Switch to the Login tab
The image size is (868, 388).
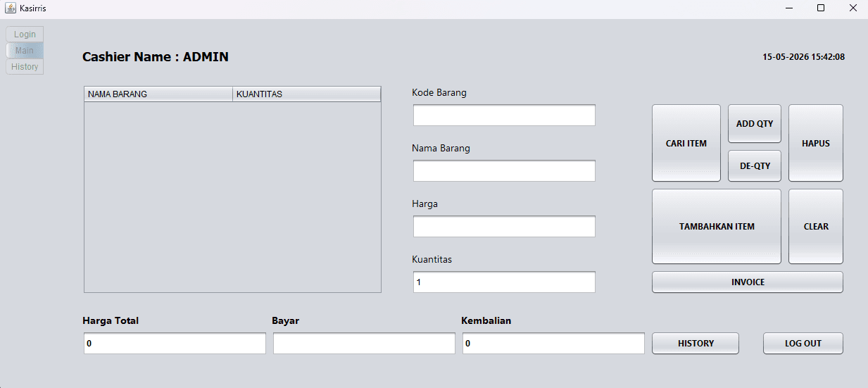[25, 35]
